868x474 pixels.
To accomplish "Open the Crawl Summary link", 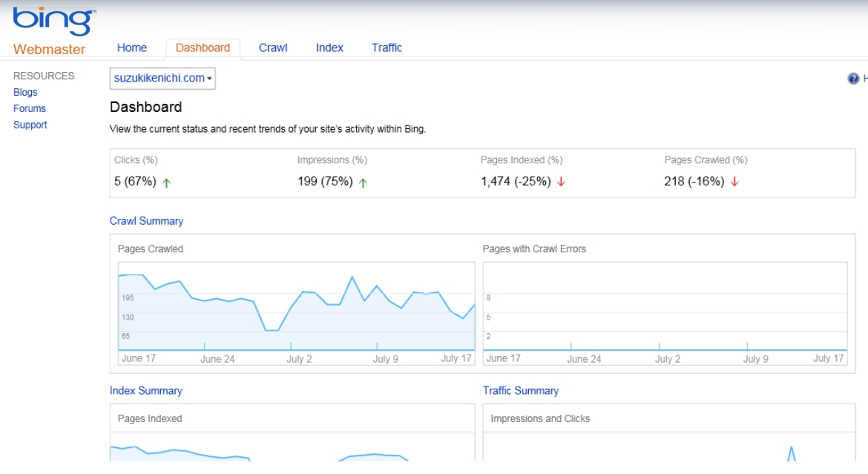I will (x=146, y=221).
